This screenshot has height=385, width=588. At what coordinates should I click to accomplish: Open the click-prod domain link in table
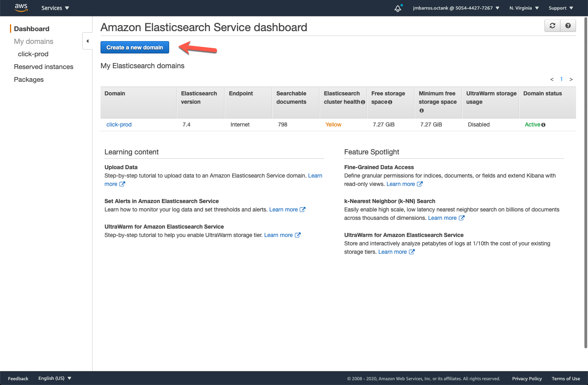click(119, 124)
